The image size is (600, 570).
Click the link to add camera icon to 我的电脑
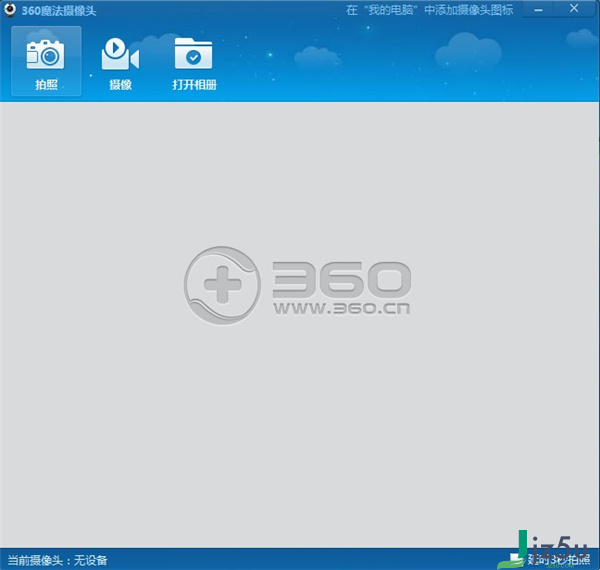coord(430,10)
